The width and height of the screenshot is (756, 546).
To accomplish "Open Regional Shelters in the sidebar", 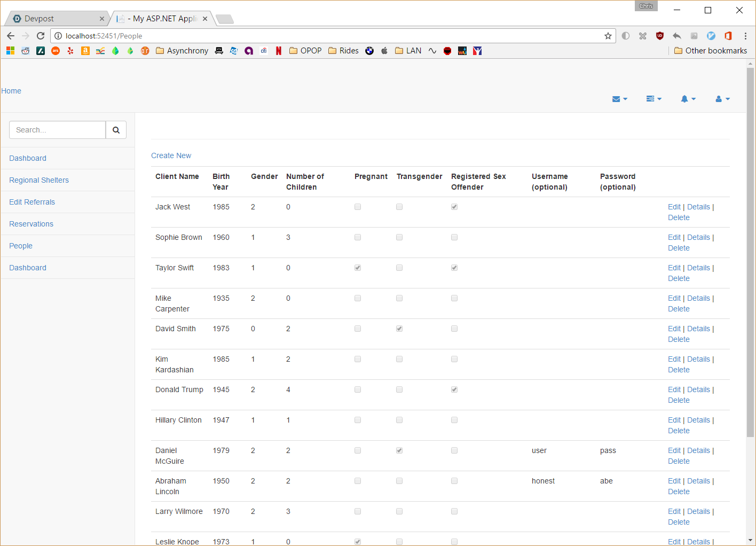I will pos(39,180).
